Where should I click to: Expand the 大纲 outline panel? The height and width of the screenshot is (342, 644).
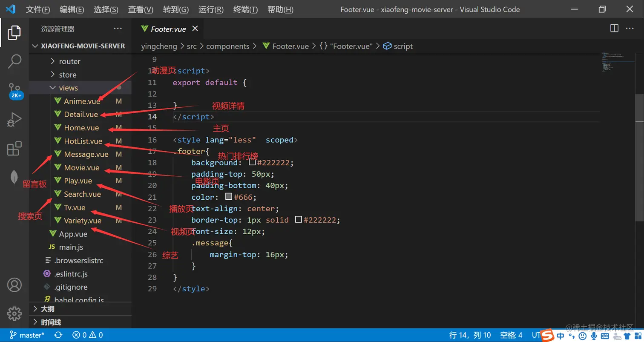(x=80, y=309)
